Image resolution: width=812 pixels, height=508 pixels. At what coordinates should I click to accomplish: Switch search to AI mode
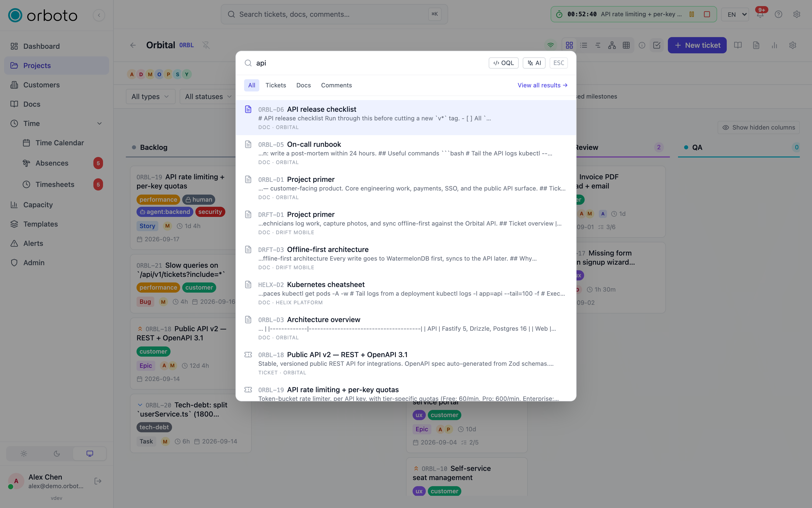click(534, 63)
